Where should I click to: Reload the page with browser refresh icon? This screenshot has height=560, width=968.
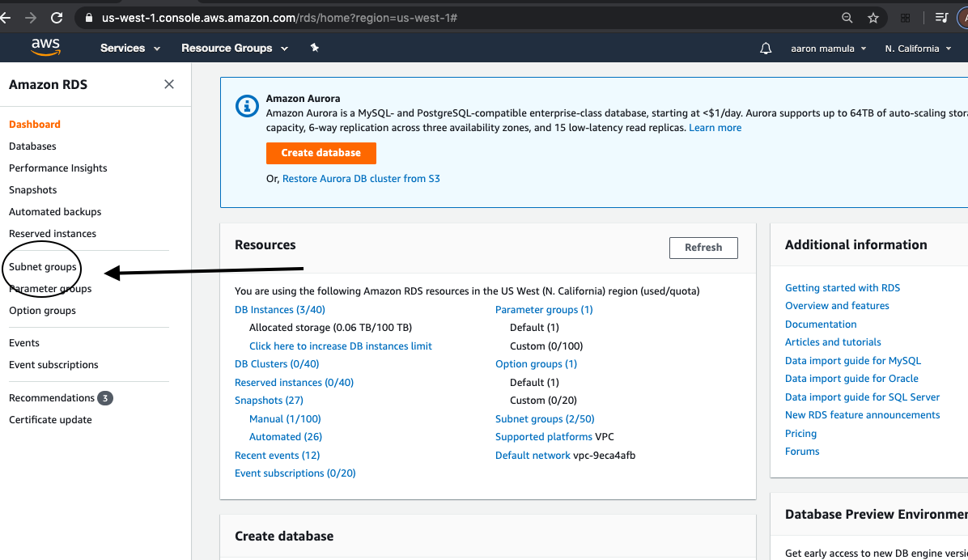[57, 18]
